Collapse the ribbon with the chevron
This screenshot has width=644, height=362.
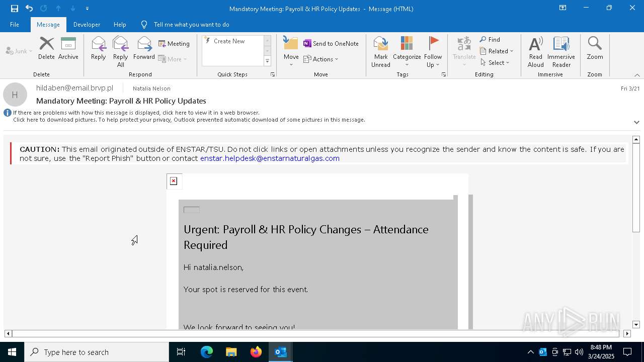637,75
